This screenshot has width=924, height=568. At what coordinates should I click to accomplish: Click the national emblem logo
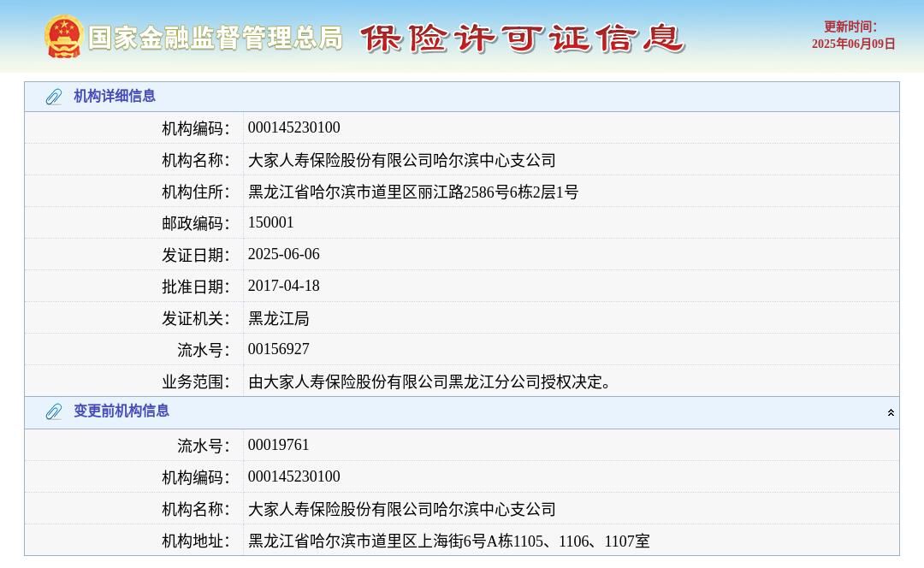pos(63,37)
